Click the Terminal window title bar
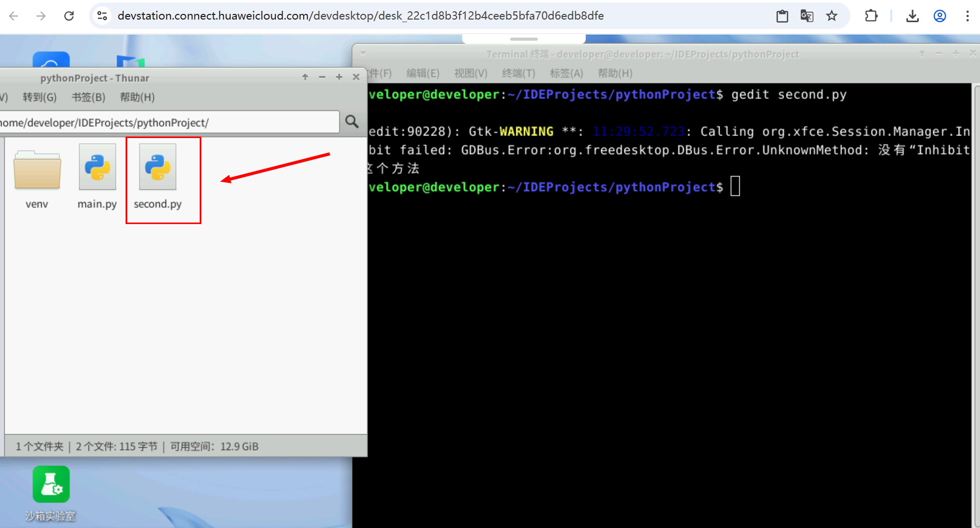The width and height of the screenshot is (980, 528). tap(643, 54)
